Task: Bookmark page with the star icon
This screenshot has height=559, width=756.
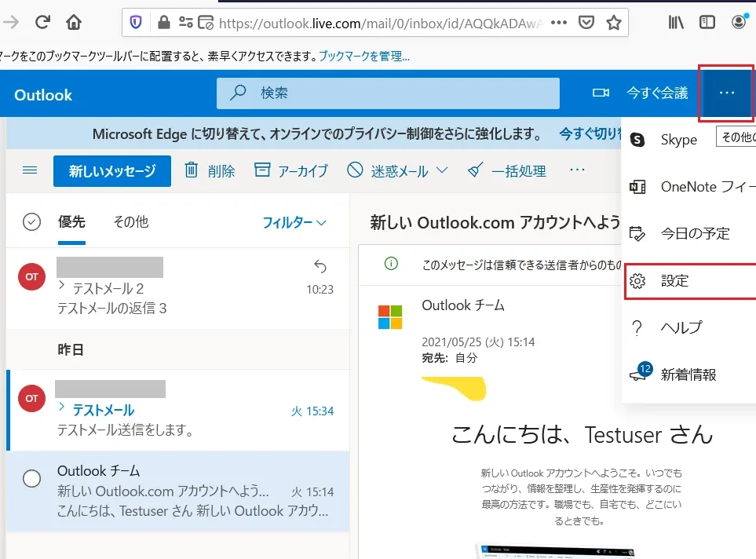Action: (x=613, y=23)
